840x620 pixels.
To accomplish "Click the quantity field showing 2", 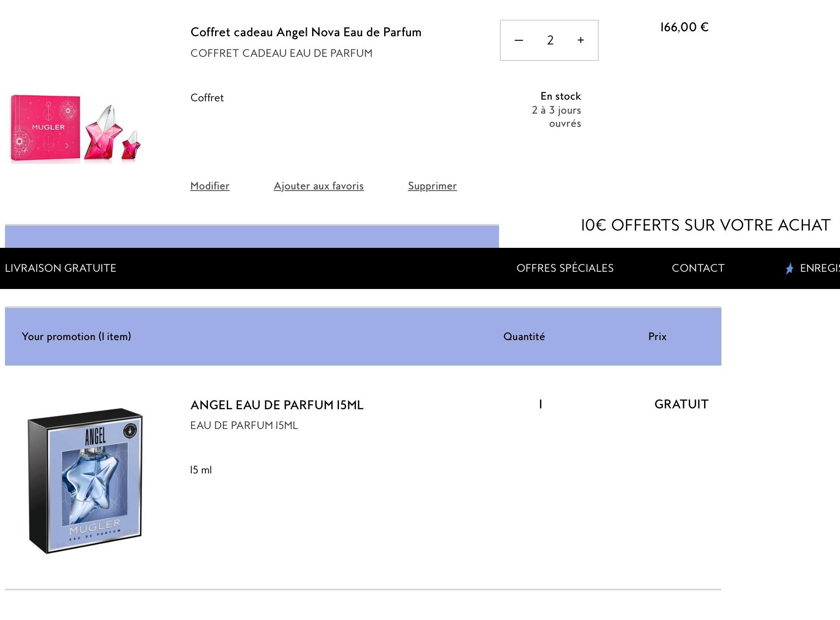I will pos(550,40).
